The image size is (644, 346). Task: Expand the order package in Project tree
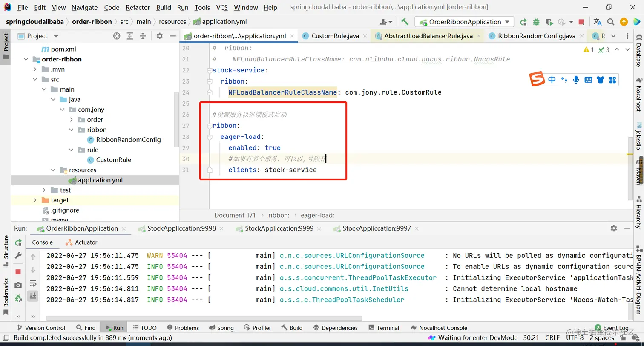71,120
